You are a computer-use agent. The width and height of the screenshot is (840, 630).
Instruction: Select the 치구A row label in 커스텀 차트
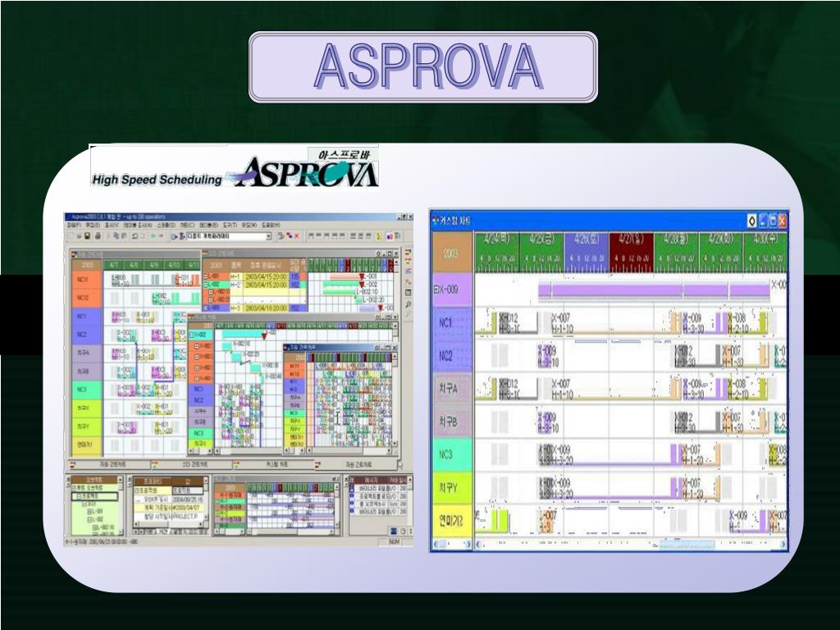tap(452, 388)
